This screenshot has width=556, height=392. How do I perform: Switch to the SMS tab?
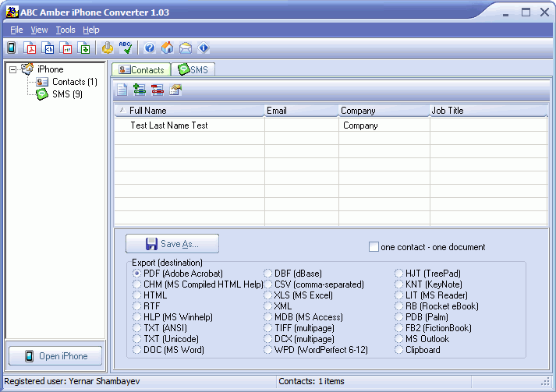193,69
